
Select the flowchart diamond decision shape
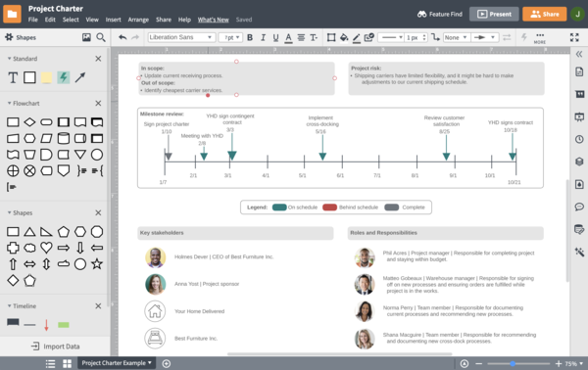29,122
